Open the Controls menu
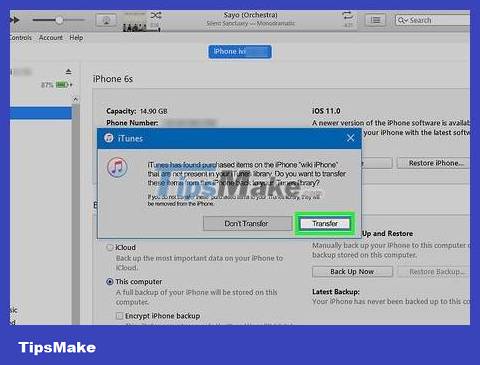The height and width of the screenshot is (365, 480). click(x=21, y=38)
